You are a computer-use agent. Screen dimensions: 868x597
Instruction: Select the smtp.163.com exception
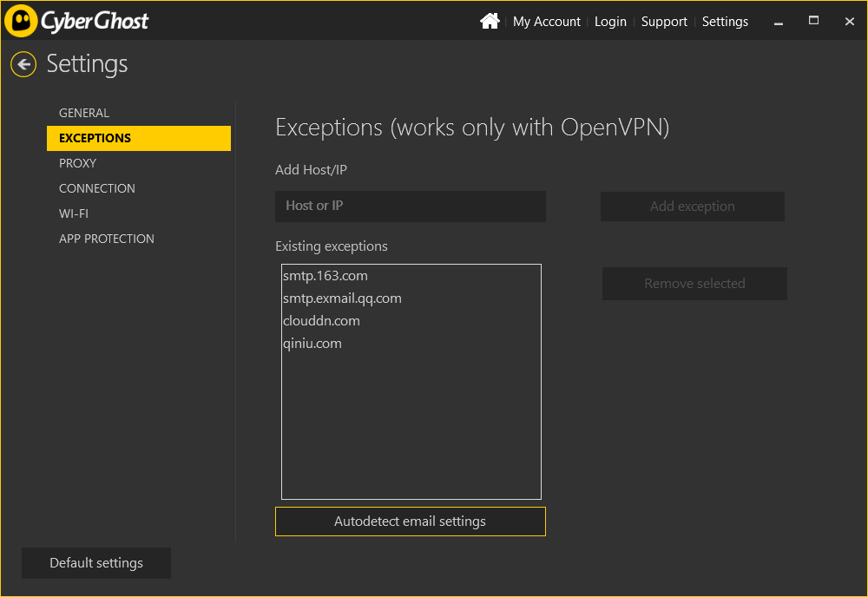tap(411, 276)
